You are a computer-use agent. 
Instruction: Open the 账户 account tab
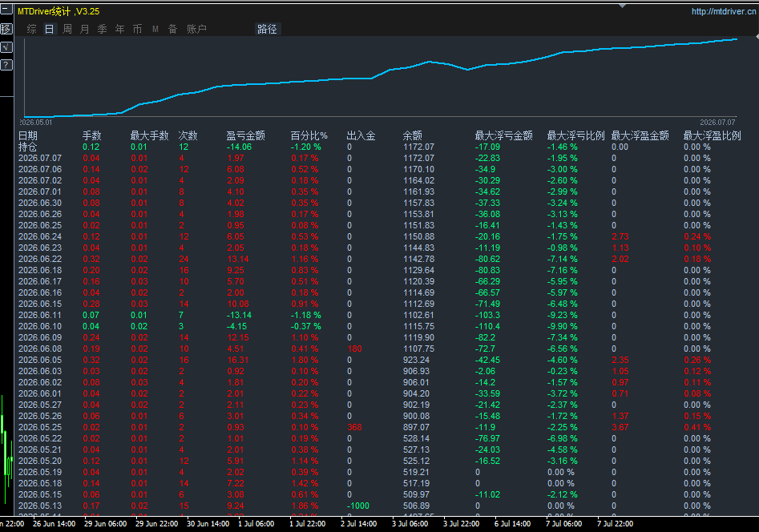pyautogui.click(x=196, y=29)
